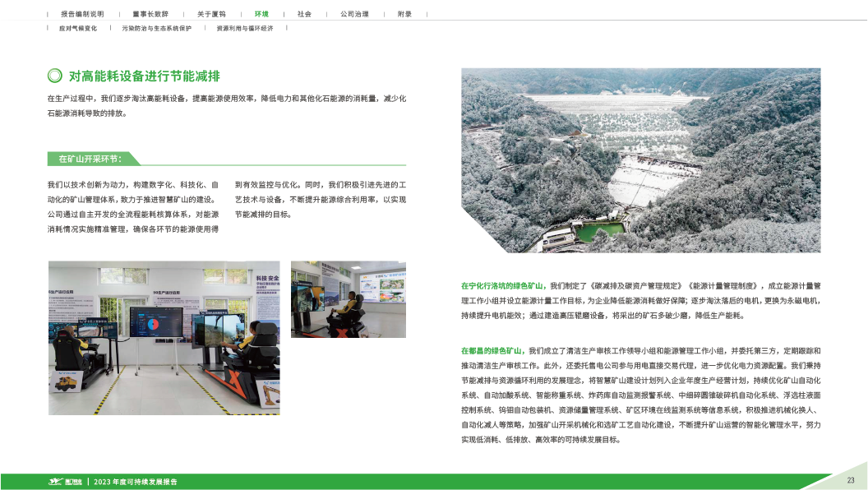868x490 pixels.
Task: Click the company logo in the footer
Action: click(x=64, y=481)
